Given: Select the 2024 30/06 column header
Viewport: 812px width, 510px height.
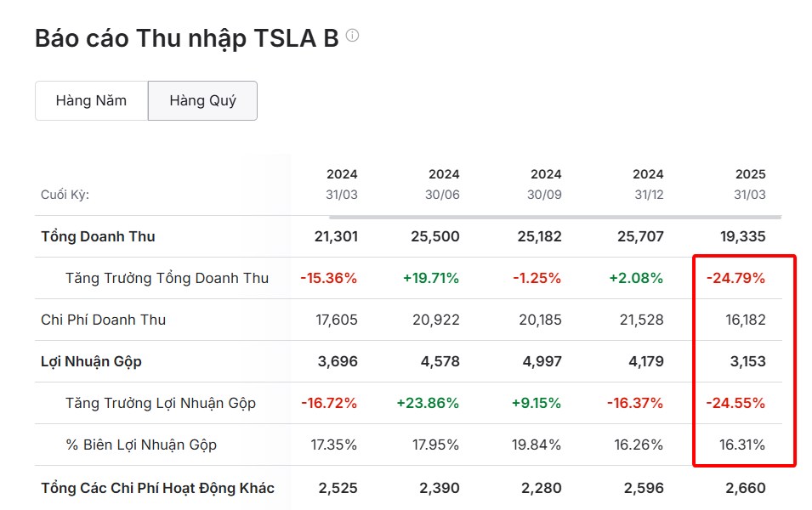Looking at the screenshot, I should pos(442,184).
